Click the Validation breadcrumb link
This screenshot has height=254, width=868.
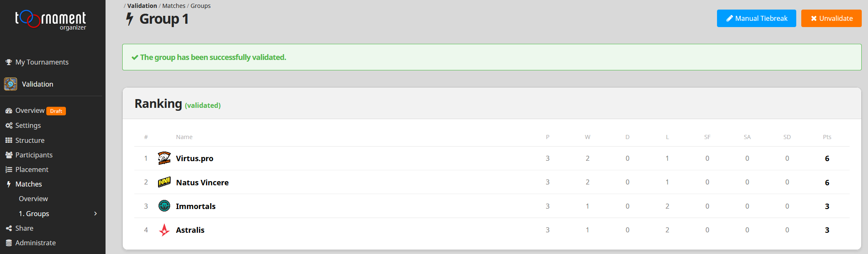[142, 6]
